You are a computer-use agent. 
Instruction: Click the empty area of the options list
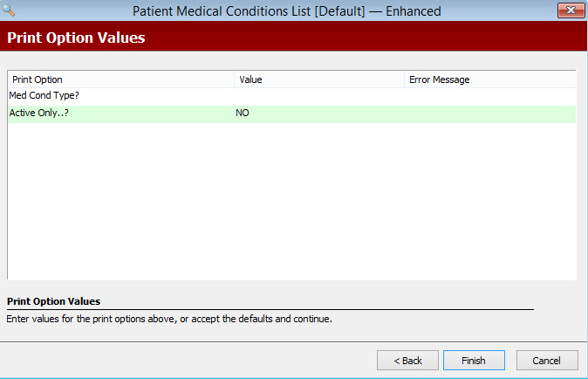tap(291, 203)
